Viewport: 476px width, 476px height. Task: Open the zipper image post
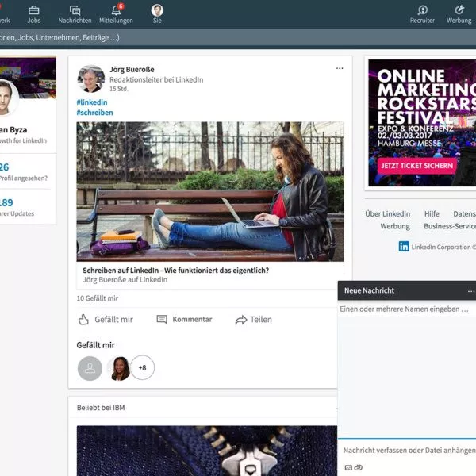(207, 451)
